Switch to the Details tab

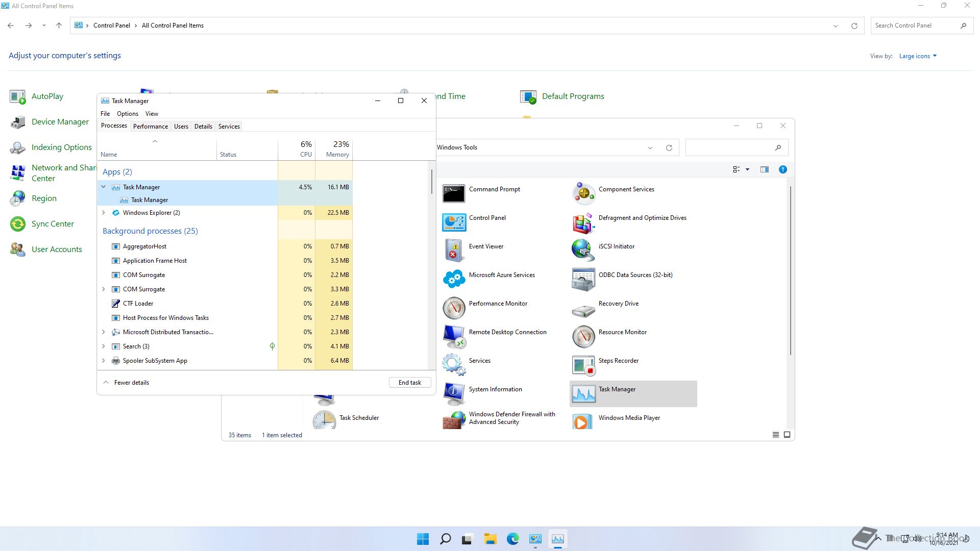pos(203,127)
